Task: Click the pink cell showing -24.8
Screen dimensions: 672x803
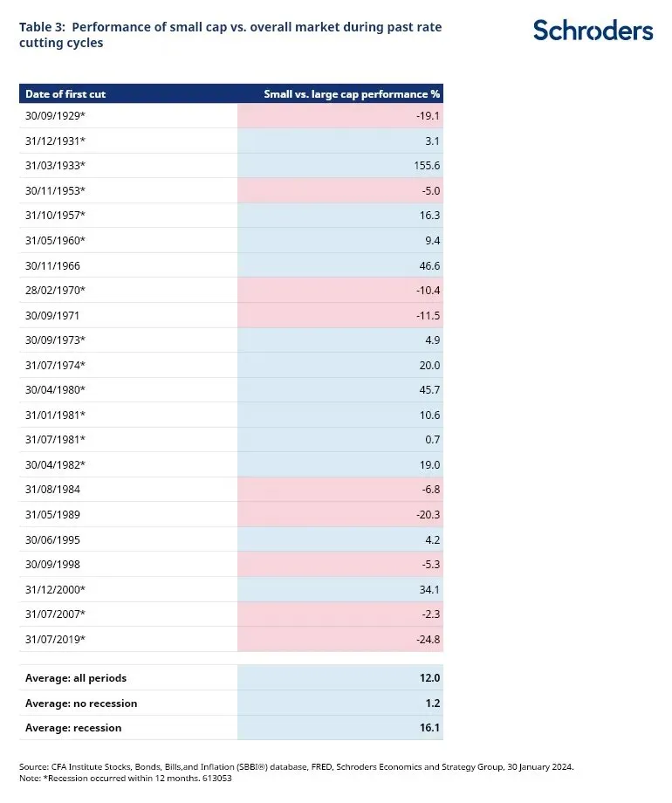Action: pyautogui.click(x=340, y=639)
